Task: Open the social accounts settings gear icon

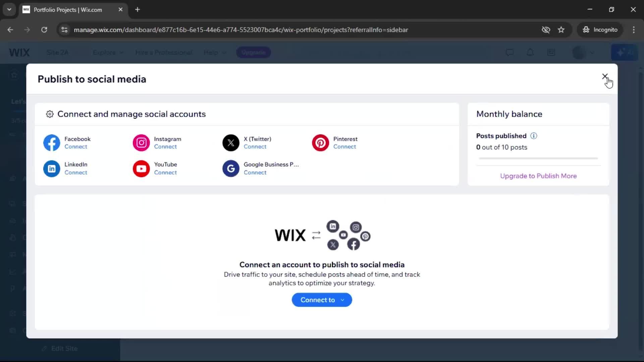Action: pos(50,114)
